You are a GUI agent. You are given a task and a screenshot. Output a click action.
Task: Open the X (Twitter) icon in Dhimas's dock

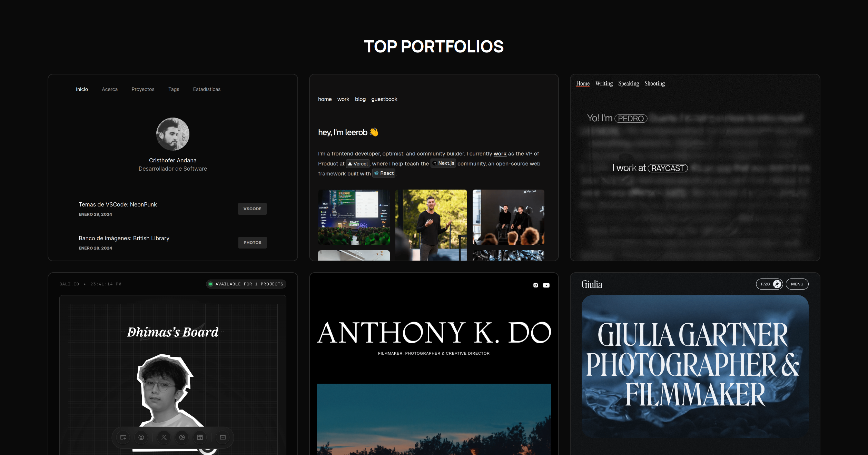click(164, 437)
